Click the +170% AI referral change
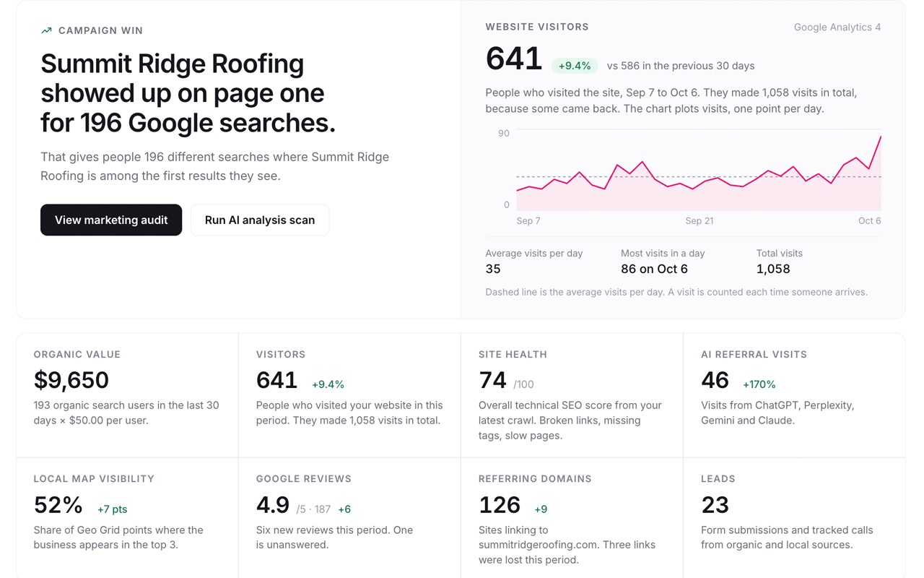 (759, 384)
